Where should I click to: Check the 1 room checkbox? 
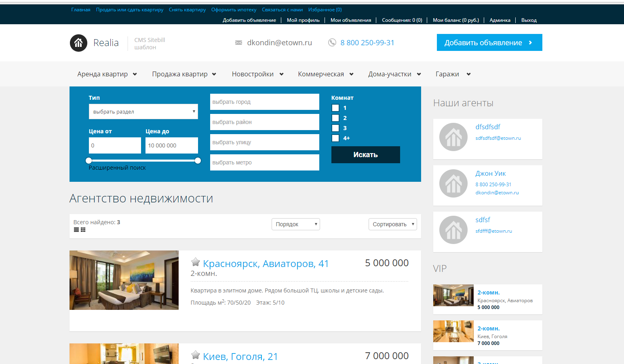335,108
